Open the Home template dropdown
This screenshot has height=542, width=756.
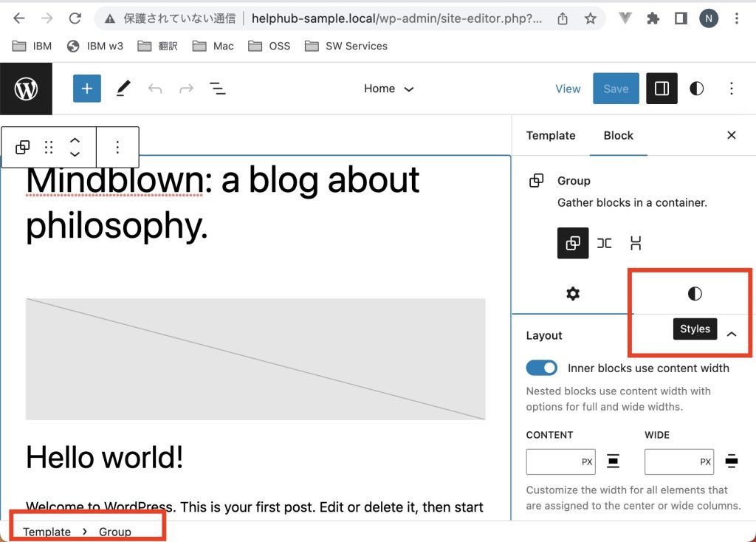388,89
